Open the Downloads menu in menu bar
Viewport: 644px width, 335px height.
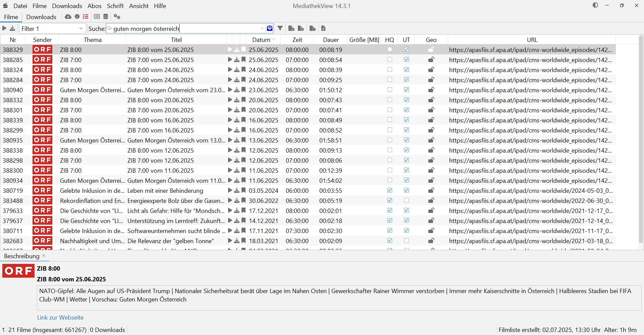tap(67, 6)
